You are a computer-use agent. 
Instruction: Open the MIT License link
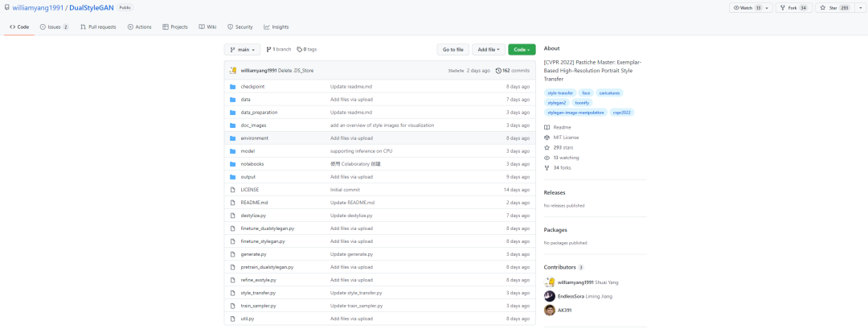coord(561,138)
